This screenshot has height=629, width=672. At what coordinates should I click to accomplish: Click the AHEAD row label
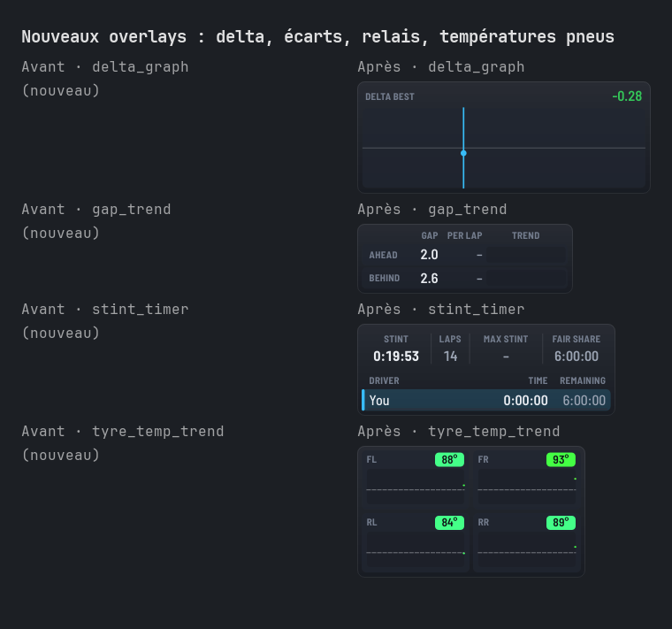coord(383,255)
